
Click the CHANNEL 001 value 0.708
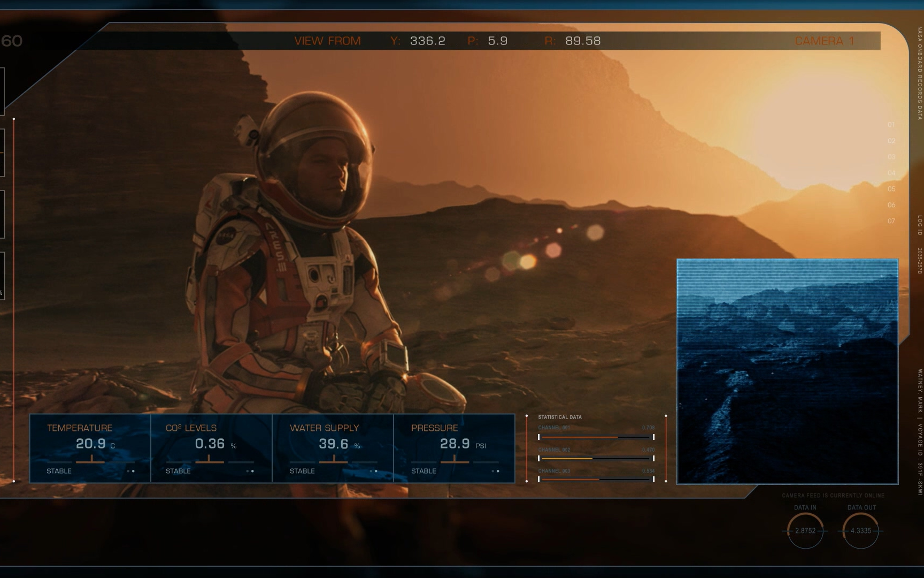(648, 428)
